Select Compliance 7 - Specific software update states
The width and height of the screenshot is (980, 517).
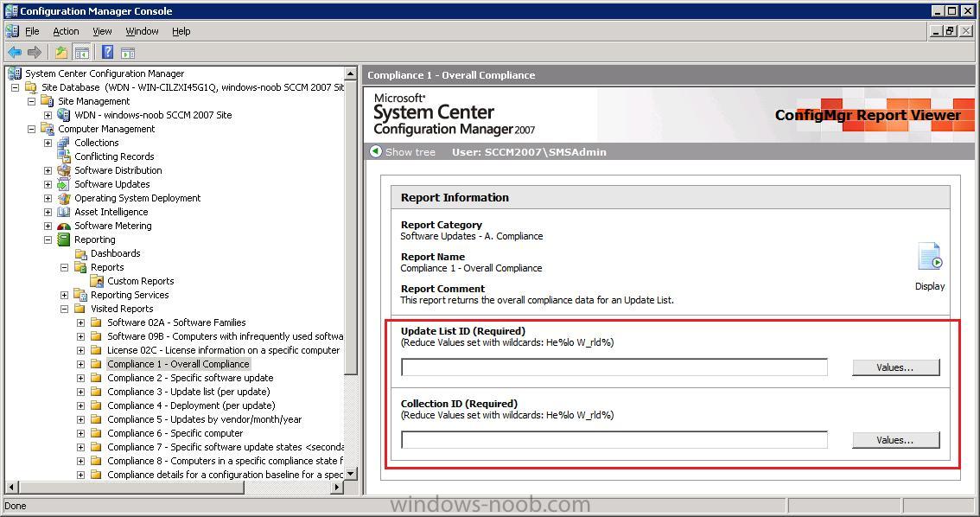pos(225,447)
